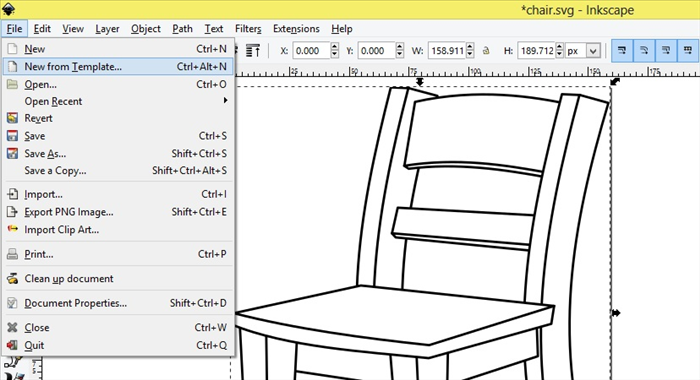
Task: Click the Shift+Ctrl+D shortcut text
Action: pyautogui.click(x=198, y=303)
